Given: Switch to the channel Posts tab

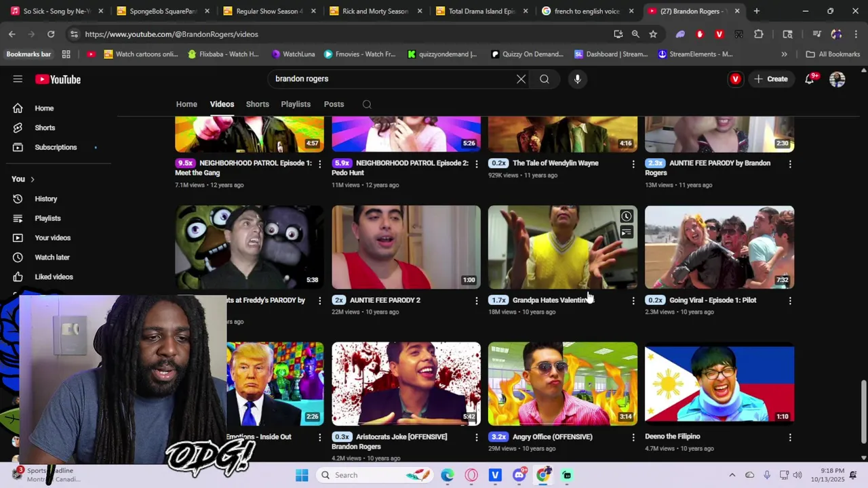Looking at the screenshot, I should 334,104.
